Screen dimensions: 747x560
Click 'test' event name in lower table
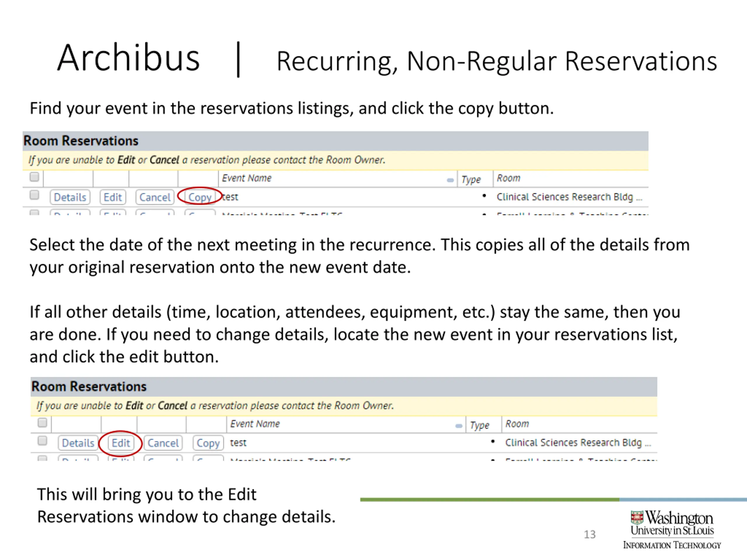[x=238, y=442]
